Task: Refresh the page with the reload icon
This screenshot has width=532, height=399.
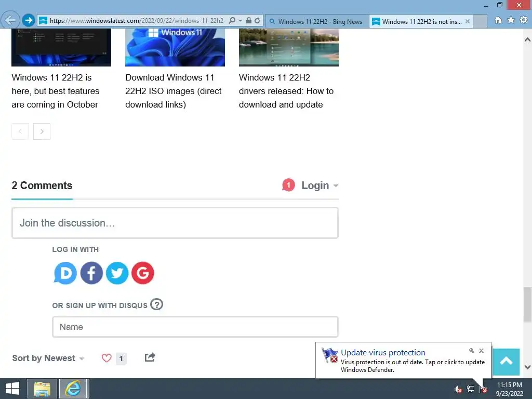Action: pyautogui.click(x=257, y=20)
